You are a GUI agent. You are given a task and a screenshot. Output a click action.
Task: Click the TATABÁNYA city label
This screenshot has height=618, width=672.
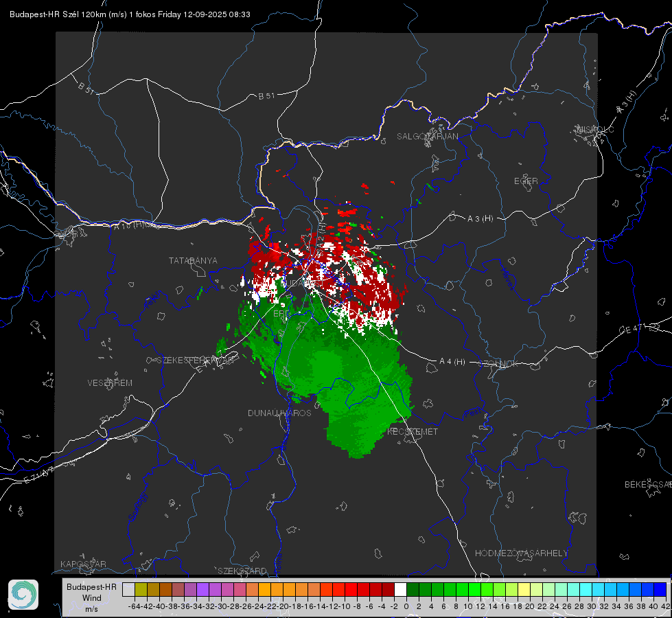tap(193, 261)
